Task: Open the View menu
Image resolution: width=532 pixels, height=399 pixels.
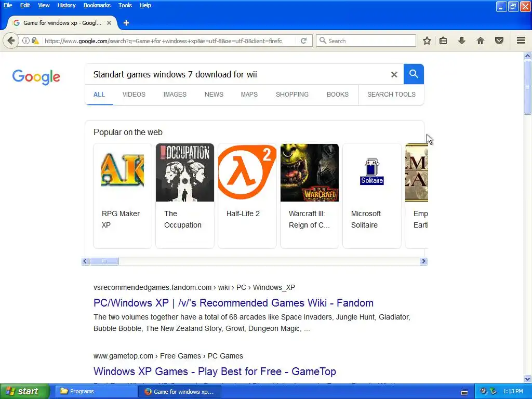Action: [44, 5]
